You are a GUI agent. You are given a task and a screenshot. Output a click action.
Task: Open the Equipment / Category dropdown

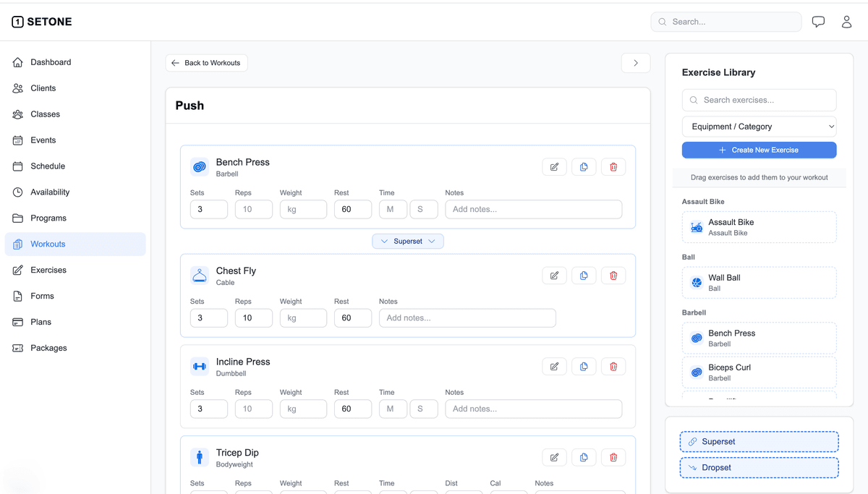(759, 127)
